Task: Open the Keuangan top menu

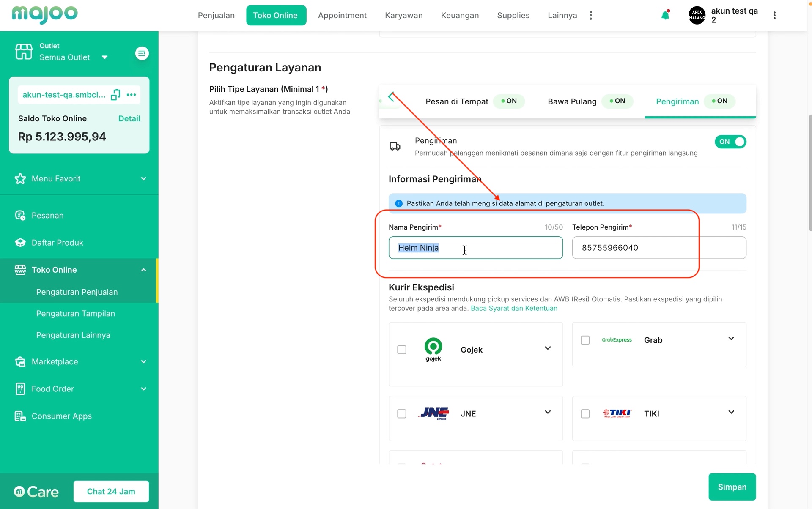Action: click(460, 15)
